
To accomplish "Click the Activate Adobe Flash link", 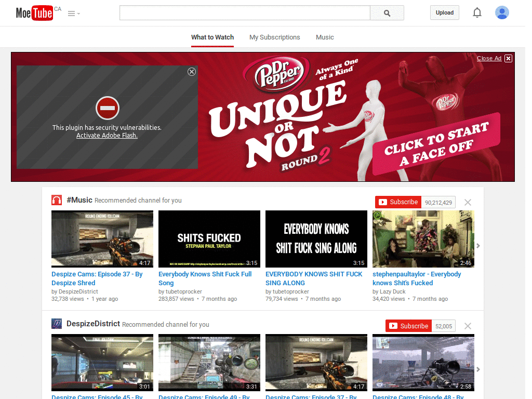I will coord(107,136).
